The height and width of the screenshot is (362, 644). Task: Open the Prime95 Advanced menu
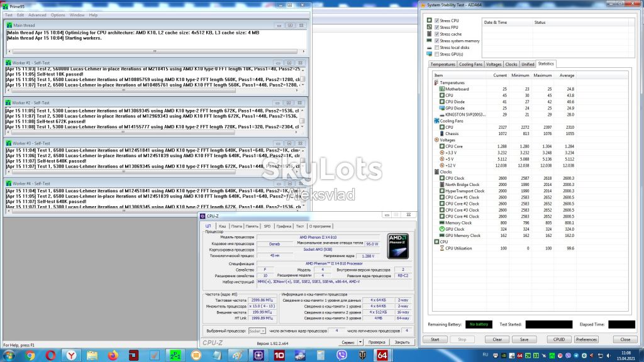click(37, 15)
